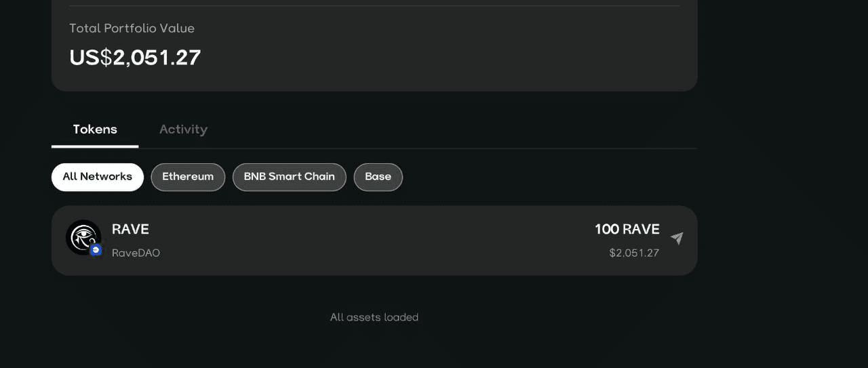The image size is (868, 368).
Task: Filter tokens by Ethereum network
Action: (188, 177)
